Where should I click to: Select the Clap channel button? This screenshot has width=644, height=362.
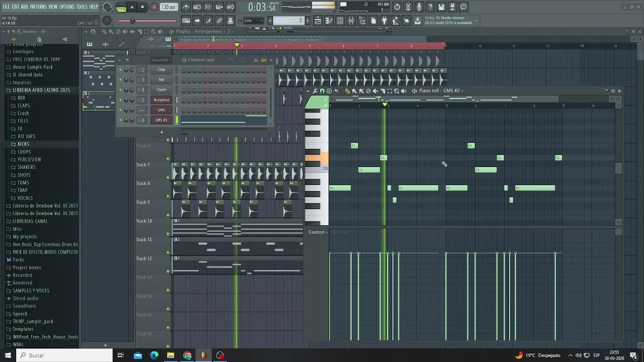pos(162,69)
